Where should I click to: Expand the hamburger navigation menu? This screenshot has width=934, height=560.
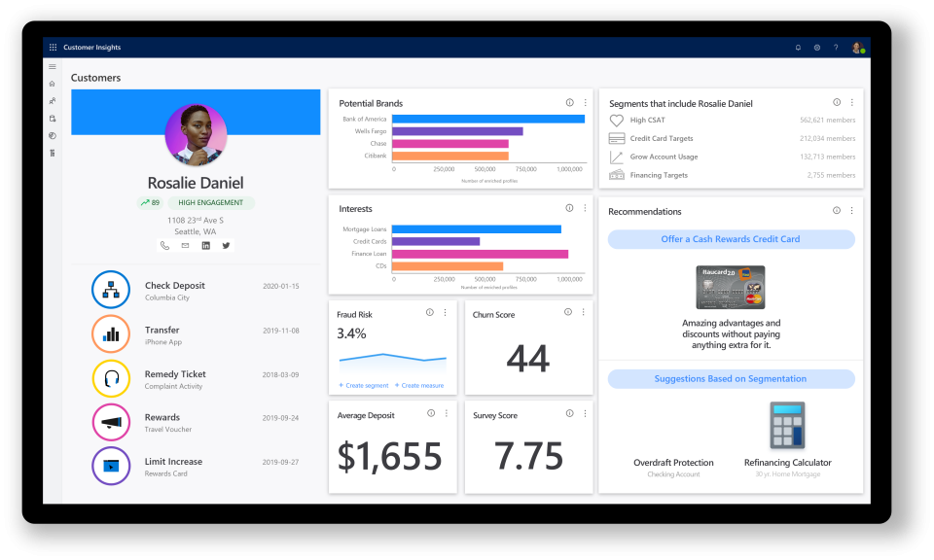(x=53, y=66)
